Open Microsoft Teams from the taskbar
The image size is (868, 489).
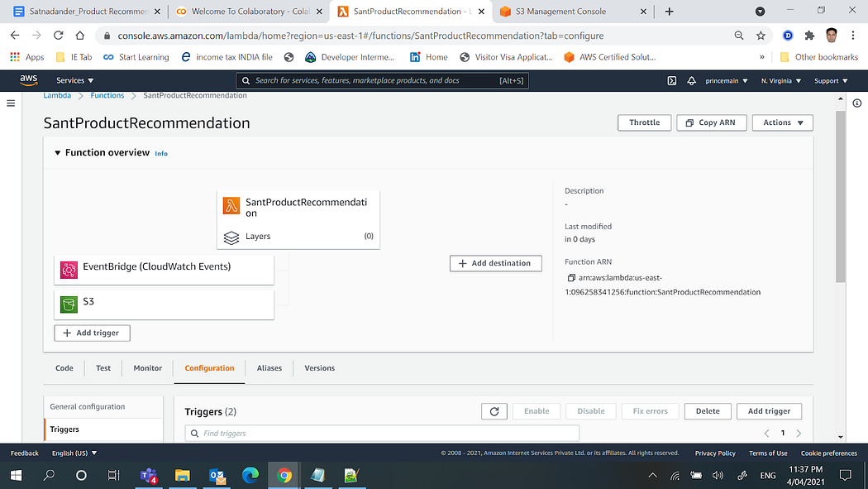pos(149,475)
